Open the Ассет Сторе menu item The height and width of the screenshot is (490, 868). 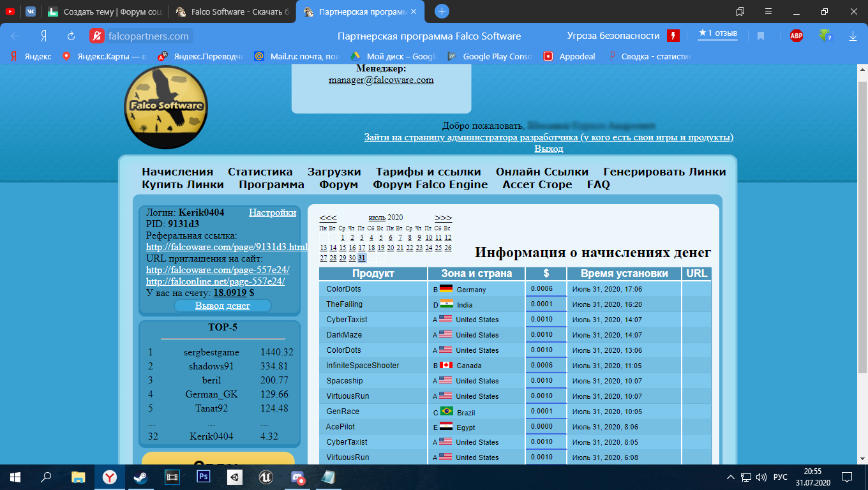(x=537, y=184)
